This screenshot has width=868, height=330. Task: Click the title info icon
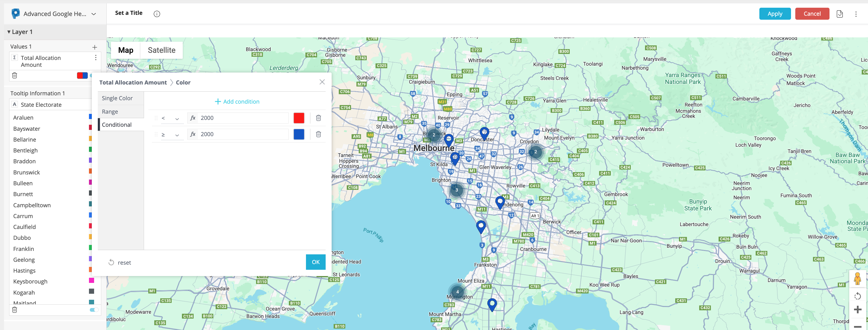pos(157,14)
